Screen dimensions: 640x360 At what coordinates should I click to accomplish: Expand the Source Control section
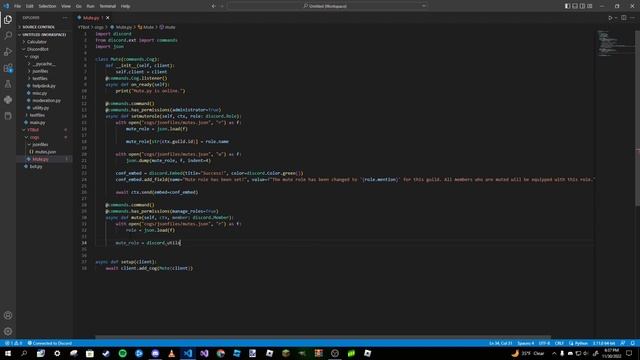pyautogui.click(x=44, y=27)
